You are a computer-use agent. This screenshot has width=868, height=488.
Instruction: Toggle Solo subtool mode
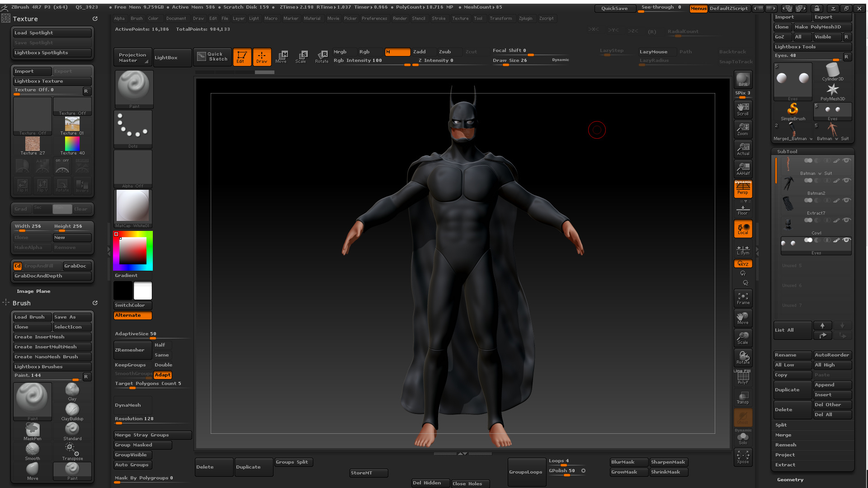[x=743, y=437]
